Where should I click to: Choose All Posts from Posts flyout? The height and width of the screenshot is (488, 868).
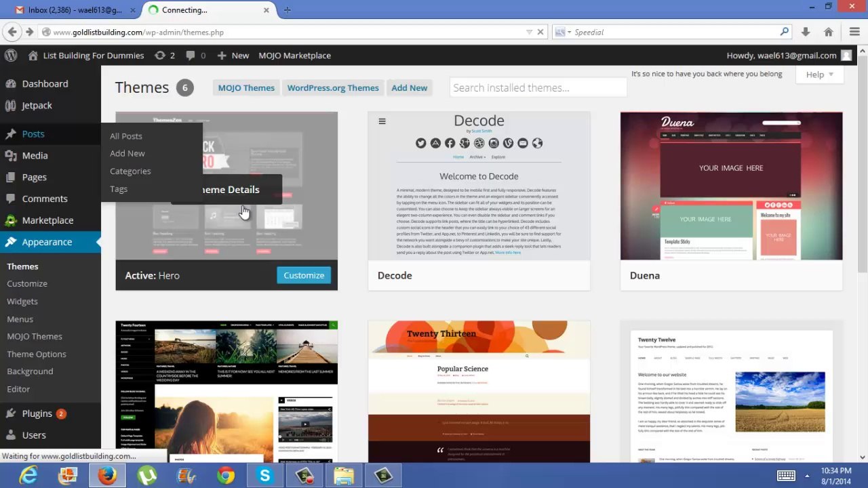pos(126,136)
